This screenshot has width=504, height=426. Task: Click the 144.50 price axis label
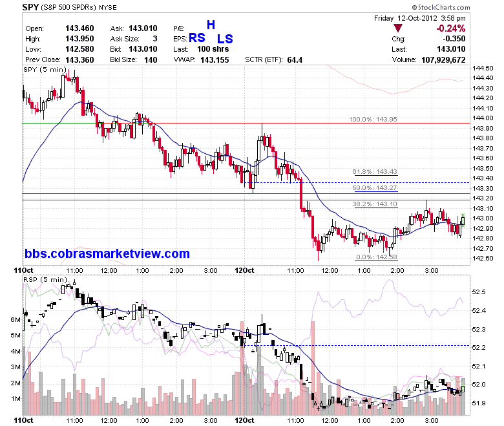[x=483, y=68]
